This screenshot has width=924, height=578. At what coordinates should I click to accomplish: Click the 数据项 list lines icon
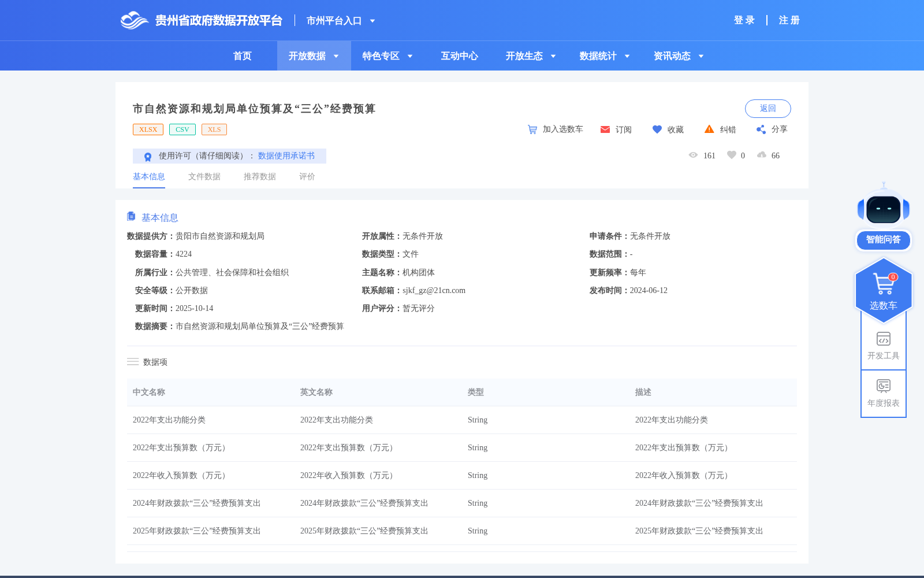[x=133, y=362]
